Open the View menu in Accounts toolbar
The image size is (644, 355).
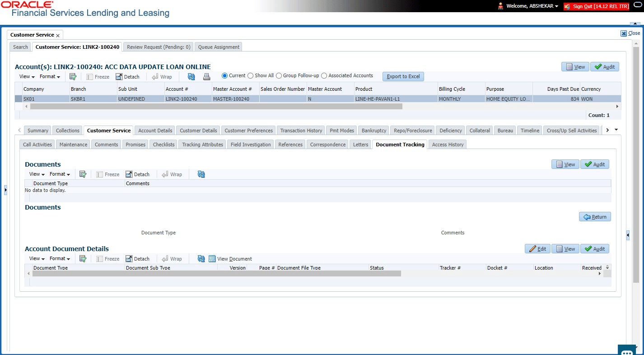click(27, 77)
